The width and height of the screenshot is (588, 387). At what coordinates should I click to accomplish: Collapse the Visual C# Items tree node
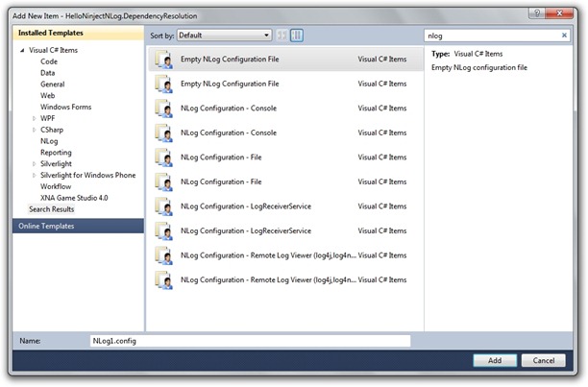pyautogui.click(x=23, y=49)
